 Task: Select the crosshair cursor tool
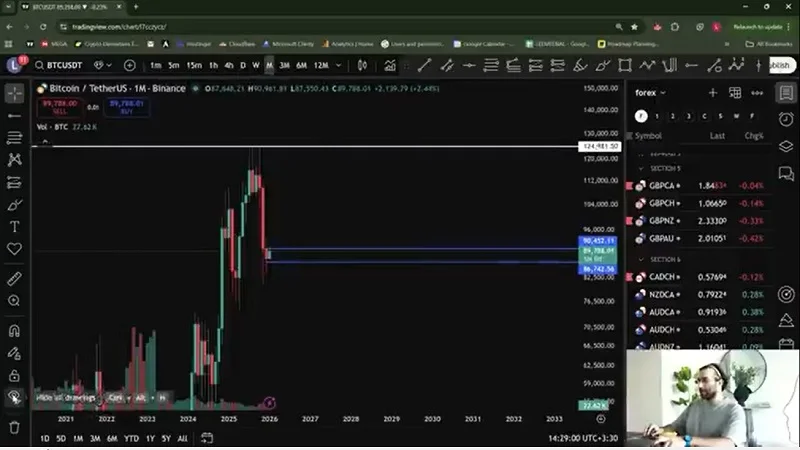pyautogui.click(x=14, y=93)
